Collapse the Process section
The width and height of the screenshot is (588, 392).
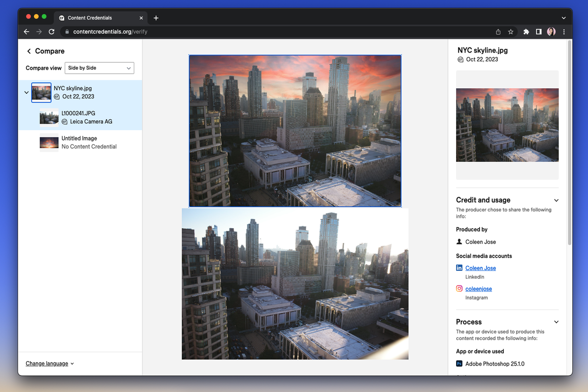coord(556,322)
